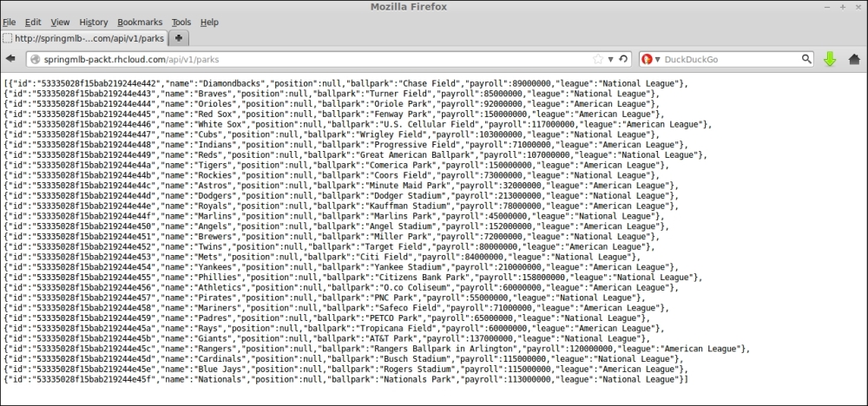Select the springmlb api/v1/parks tab
The width and height of the screenshot is (868, 406).
coord(84,39)
